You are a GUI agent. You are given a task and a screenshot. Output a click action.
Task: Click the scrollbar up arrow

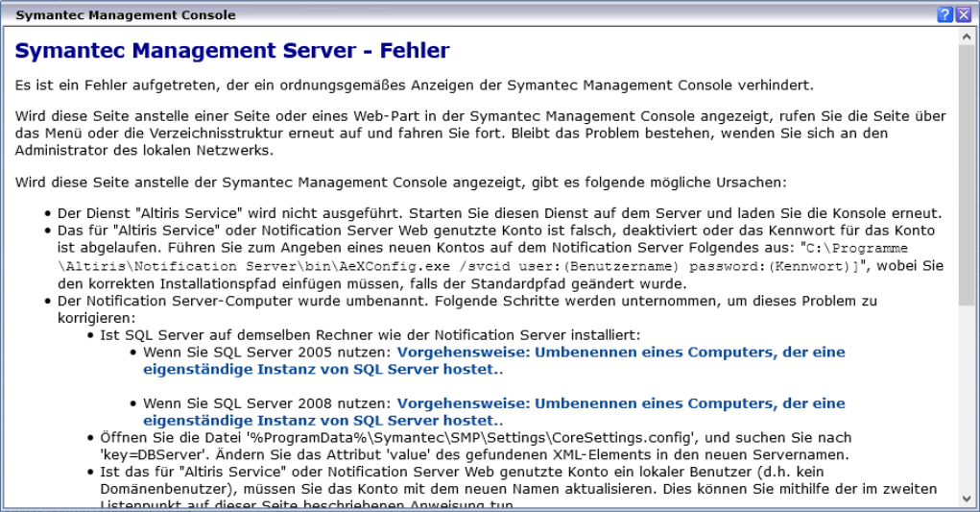click(966, 36)
